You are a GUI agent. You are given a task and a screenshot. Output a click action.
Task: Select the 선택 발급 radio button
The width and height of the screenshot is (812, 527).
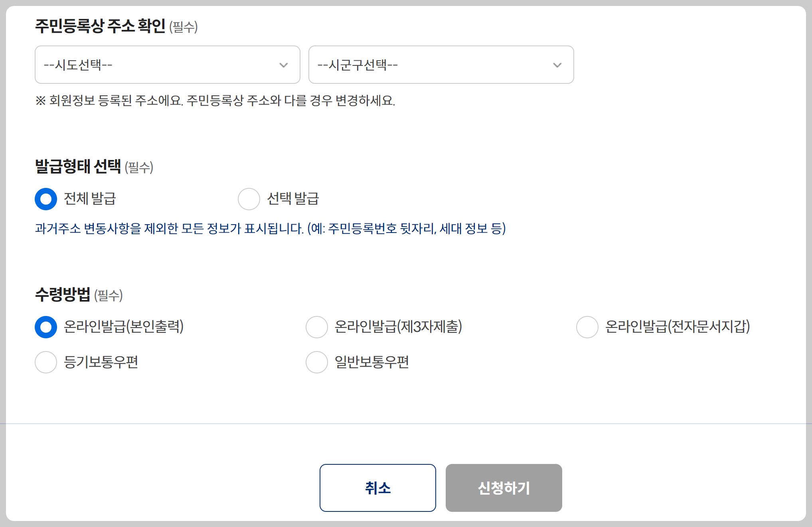pyautogui.click(x=249, y=199)
